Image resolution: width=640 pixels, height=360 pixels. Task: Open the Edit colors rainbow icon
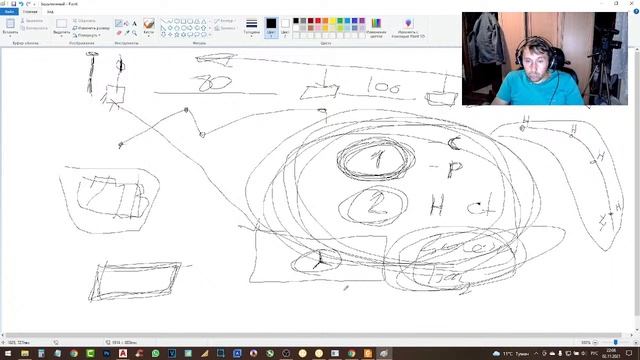376,23
